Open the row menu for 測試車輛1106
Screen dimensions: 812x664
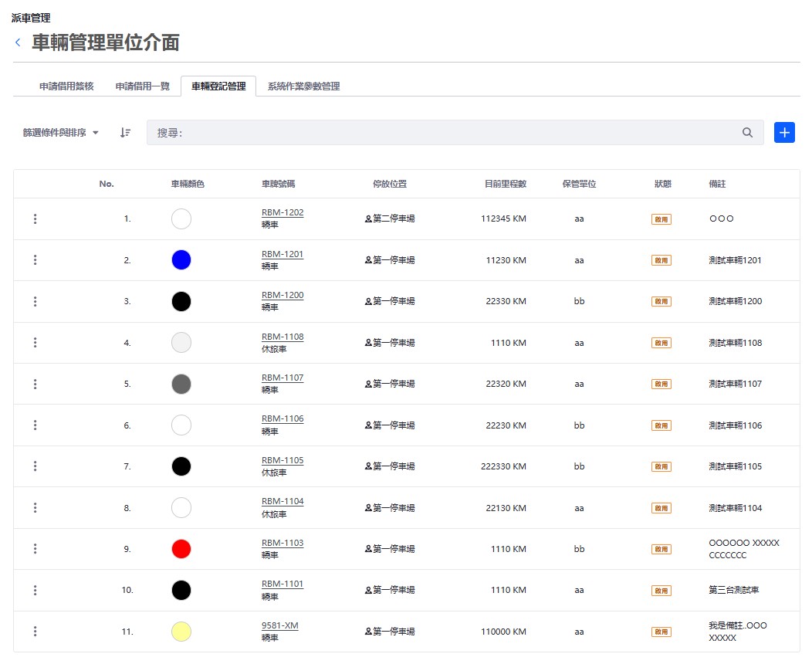click(x=35, y=425)
